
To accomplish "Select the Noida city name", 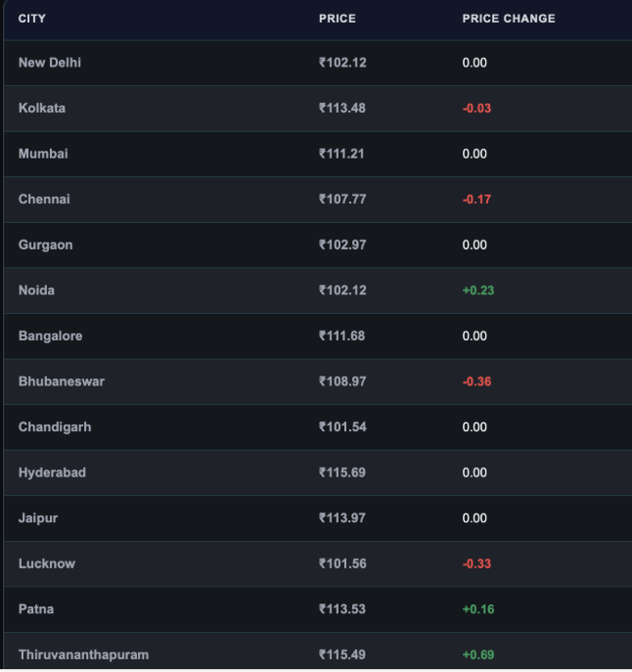I will click(x=36, y=291).
